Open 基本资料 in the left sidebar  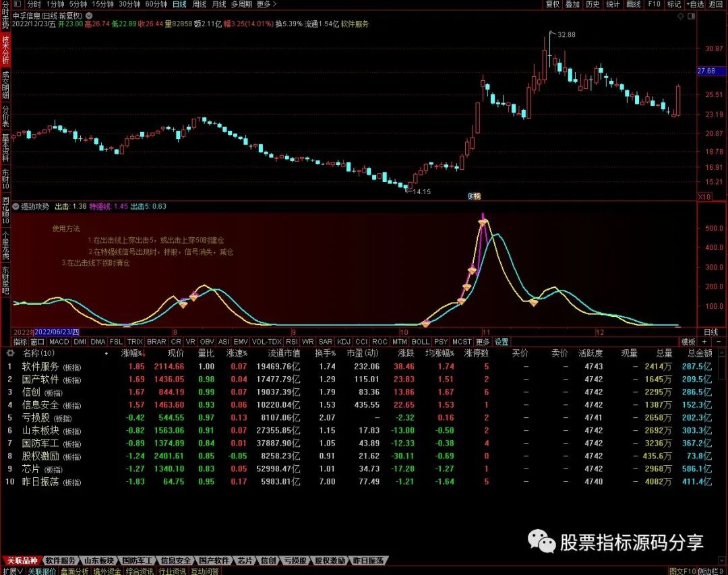point(5,147)
